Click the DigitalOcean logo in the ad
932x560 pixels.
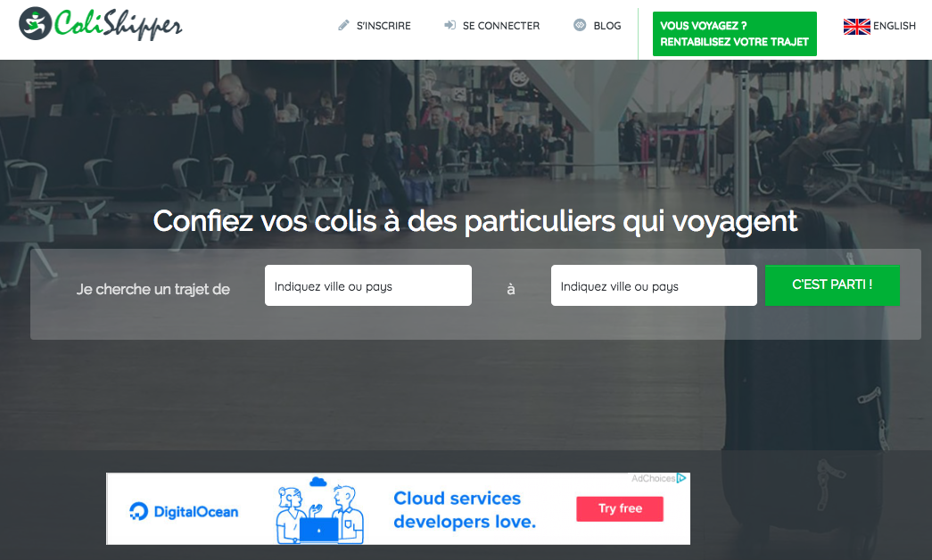pyautogui.click(x=185, y=511)
